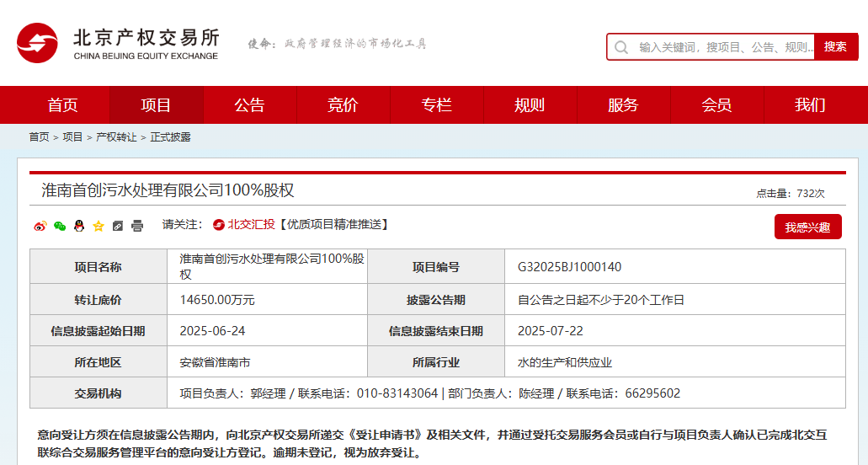This screenshot has height=465, width=868.
Task: Click project title 淮南首创污水处理有限公司100%股权 heading
Action: tap(168, 190)
